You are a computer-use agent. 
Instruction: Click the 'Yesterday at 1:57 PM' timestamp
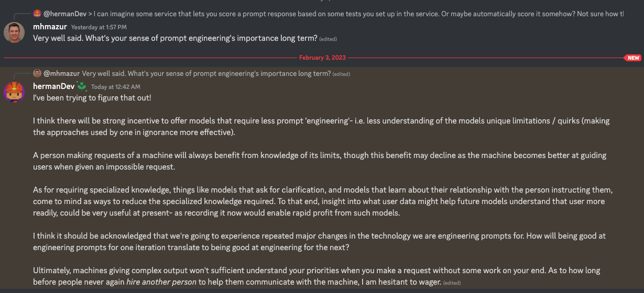(x=99, y=27)
